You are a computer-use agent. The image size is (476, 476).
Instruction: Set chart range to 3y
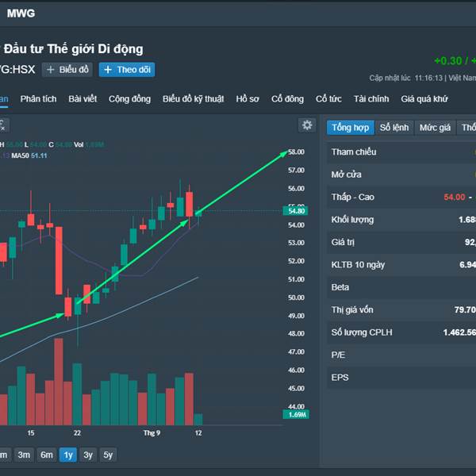88,455
